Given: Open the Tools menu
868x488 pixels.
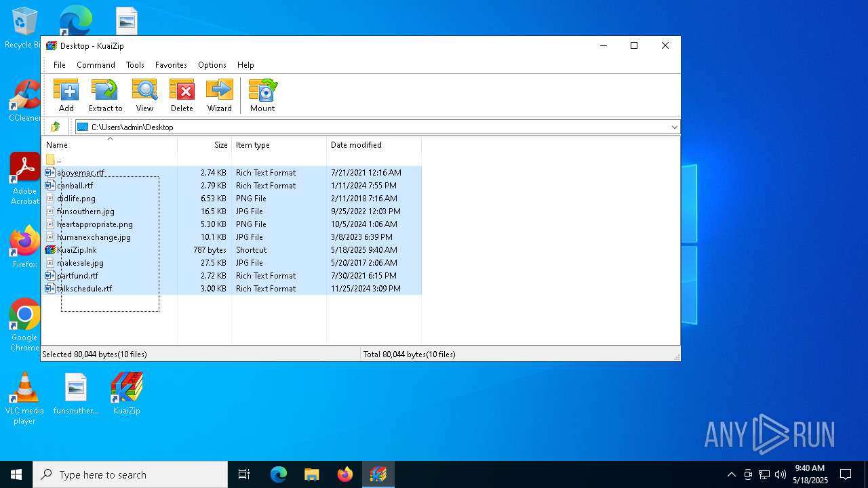Looking at the screenshot, I should tap(135, 65).
